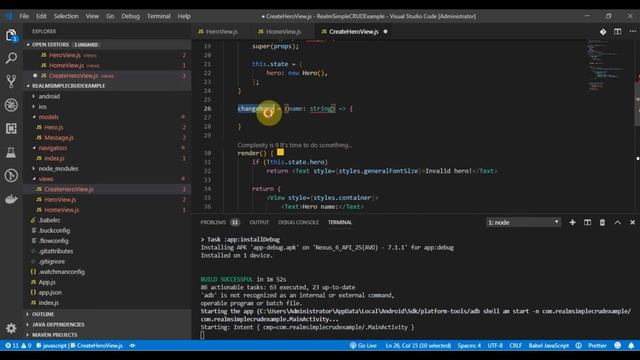
Task: Collapse the views folder
Action: (46, 179)
